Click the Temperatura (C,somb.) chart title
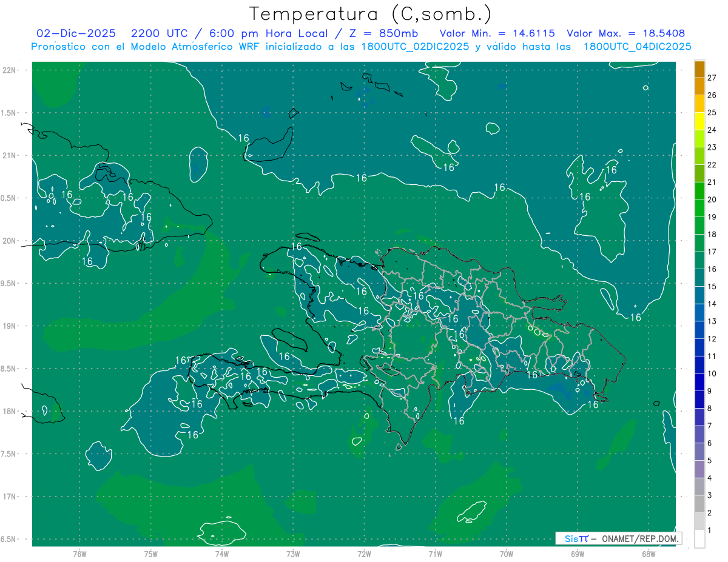The width and height of the screenshot is (728, 562). coord(370,13)
